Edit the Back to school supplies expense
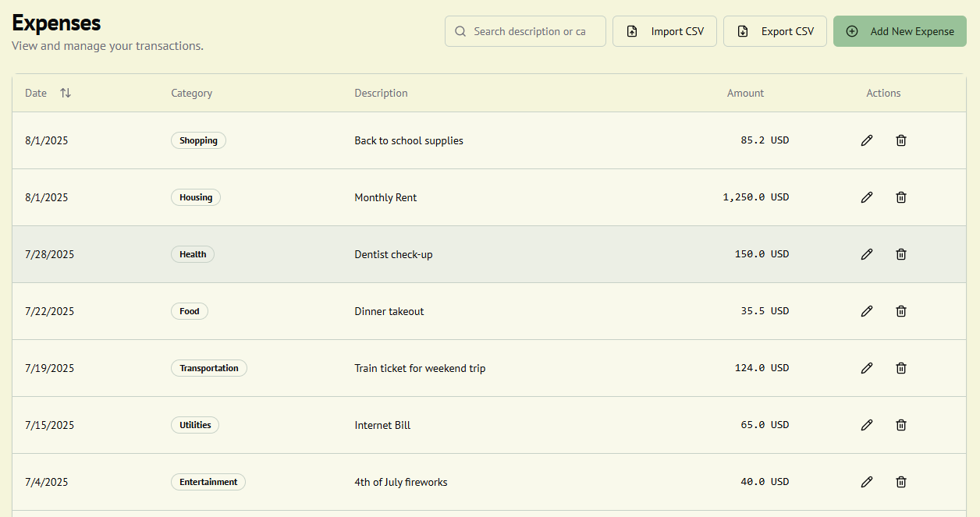Screen dimensions: 980x517 coord(866,140)
